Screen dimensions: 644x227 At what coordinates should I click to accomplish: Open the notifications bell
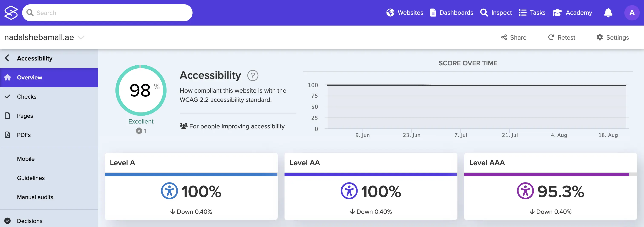[x=608, y=13]
